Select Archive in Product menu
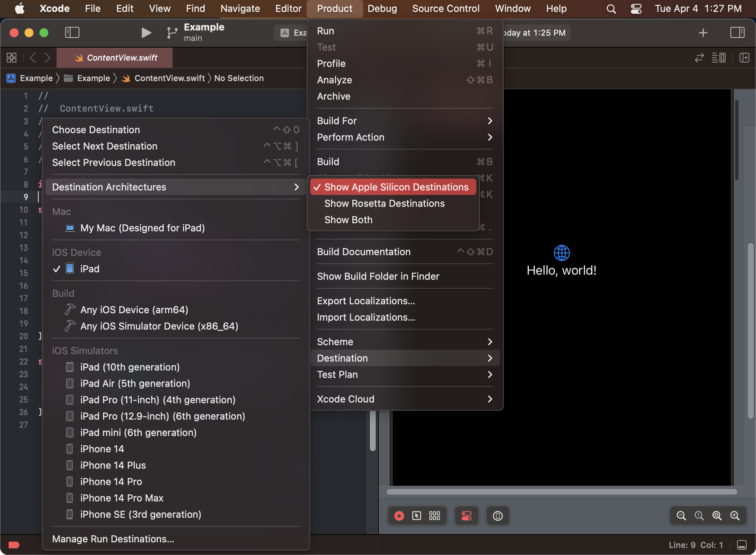 click(x=405, y=96)
